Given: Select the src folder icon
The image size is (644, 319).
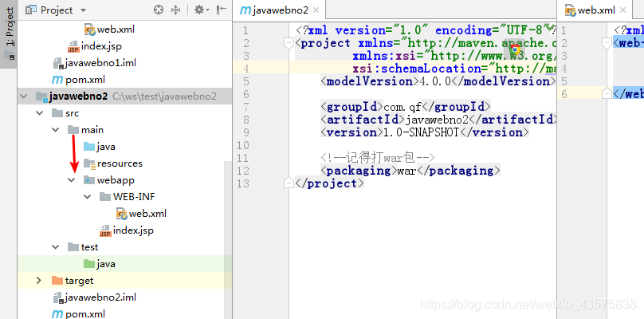Looking at the screenshot, I should coord(57,113).
